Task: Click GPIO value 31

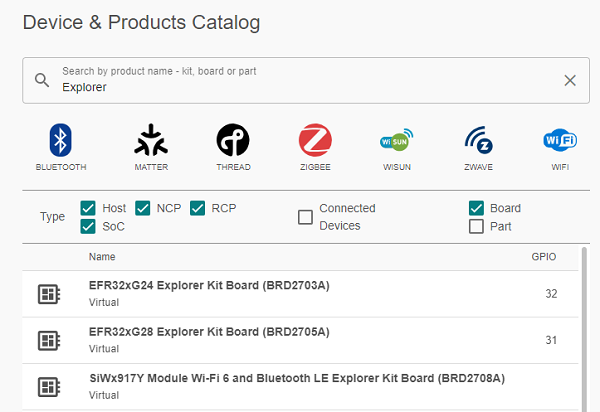Action: click(x=551, y=340)
